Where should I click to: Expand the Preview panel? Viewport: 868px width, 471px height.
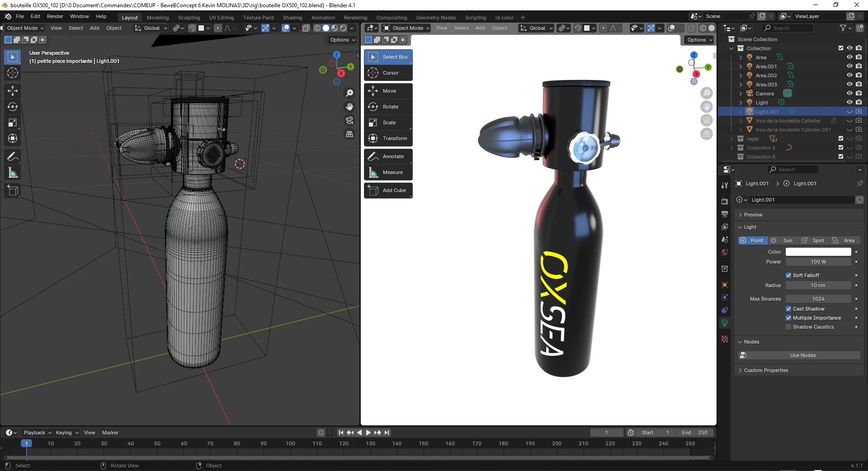753,215
